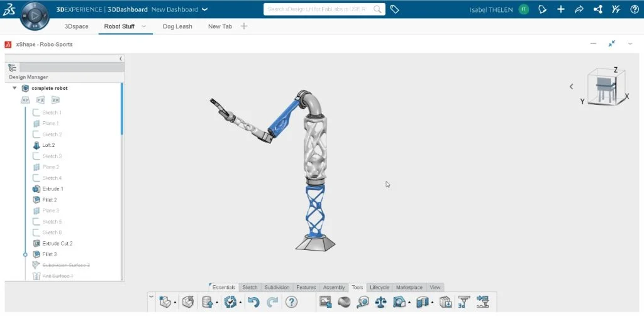Collapse the action bar chevron
Screen dimensions: 644x316
151,297
